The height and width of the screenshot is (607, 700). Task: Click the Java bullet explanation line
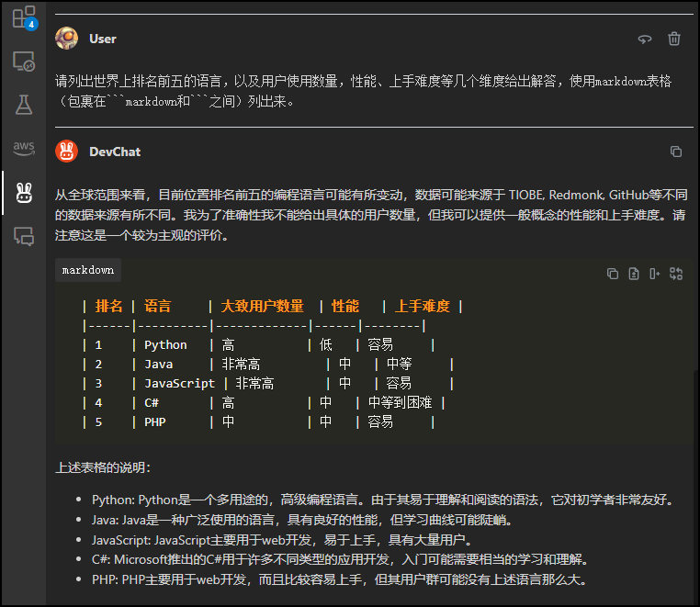pos(302,520)
